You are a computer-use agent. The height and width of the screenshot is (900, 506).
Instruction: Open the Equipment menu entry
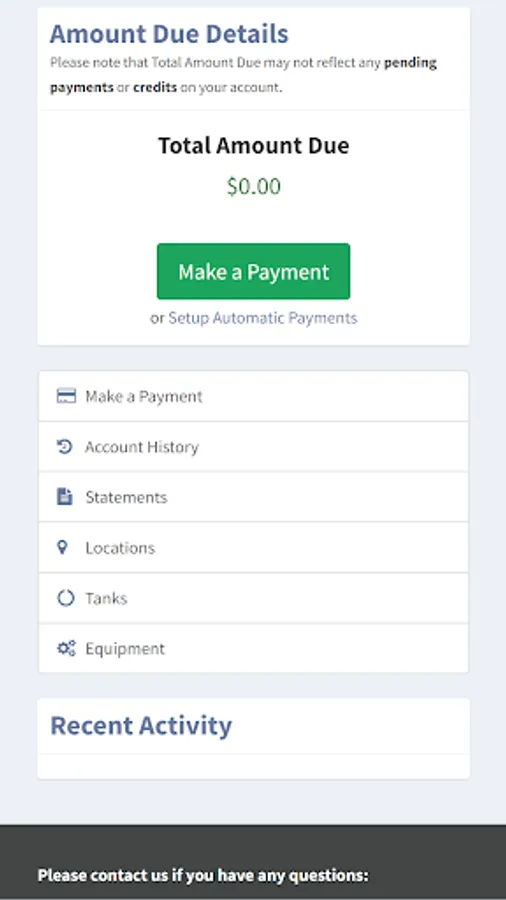tap(254, 648)
